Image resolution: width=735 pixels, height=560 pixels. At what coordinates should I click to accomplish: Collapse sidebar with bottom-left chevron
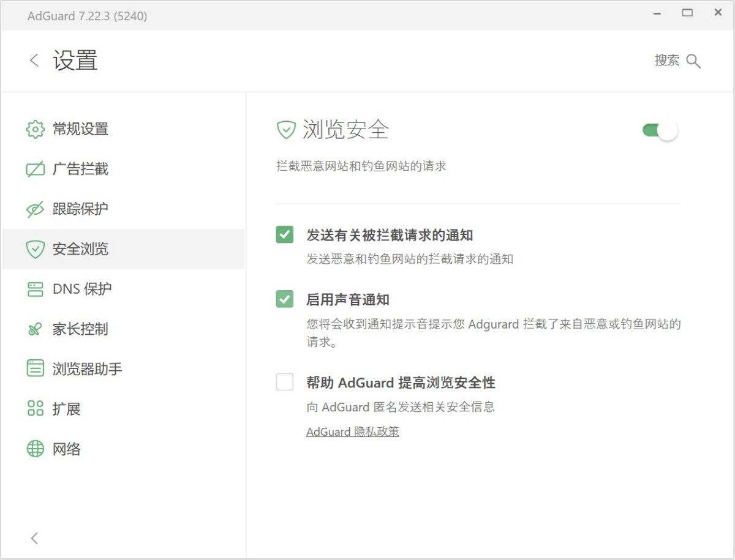[34, 538]
